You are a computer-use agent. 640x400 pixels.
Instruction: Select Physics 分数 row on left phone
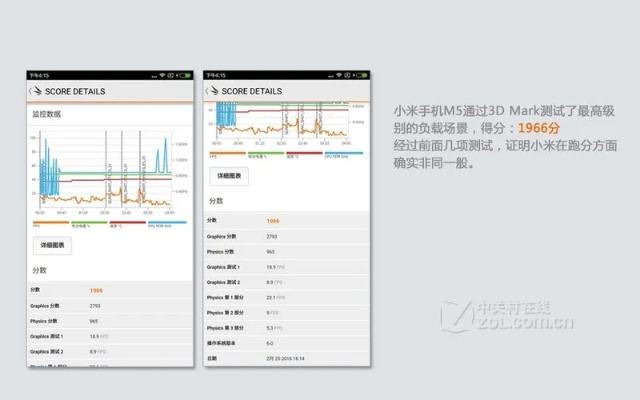(x=110, y=321)
